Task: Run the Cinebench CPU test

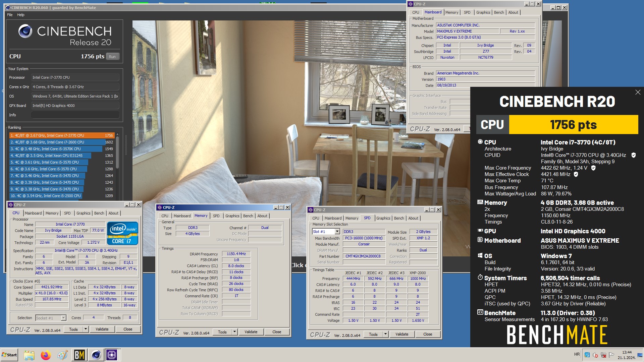Action: click(x=112, y=57)
